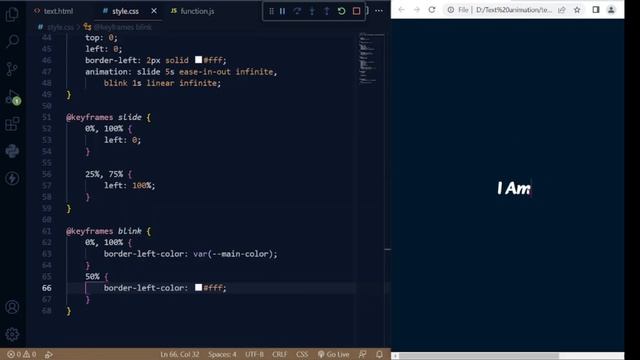640x360 pixels.
Task: Click the browser address bar URL
Action: 513,10
